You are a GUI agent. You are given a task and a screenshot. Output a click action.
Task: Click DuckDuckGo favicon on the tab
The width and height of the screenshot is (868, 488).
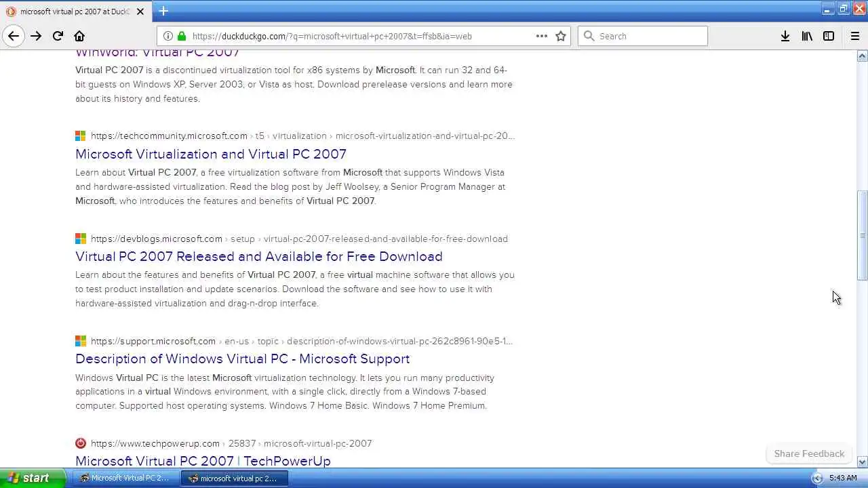click(11, 12)
